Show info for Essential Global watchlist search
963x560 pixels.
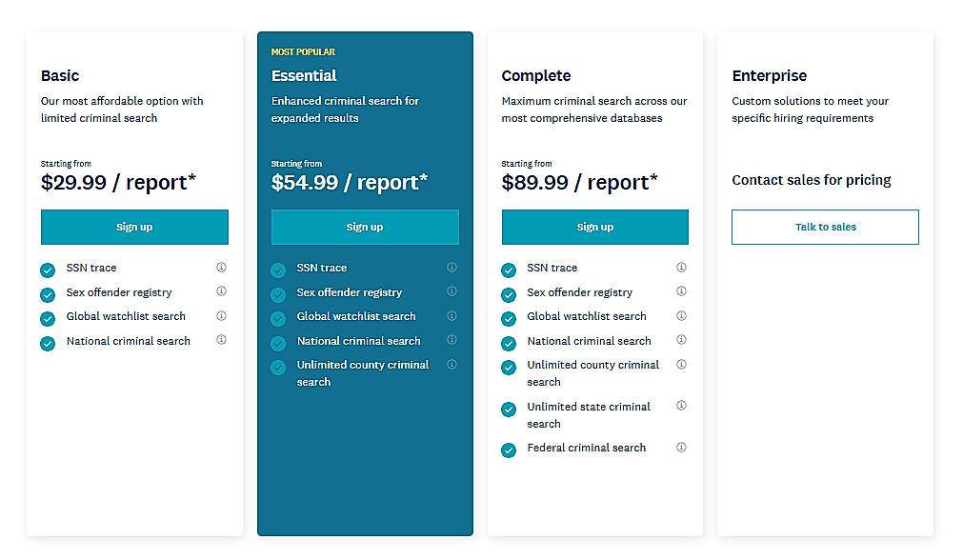452,315
